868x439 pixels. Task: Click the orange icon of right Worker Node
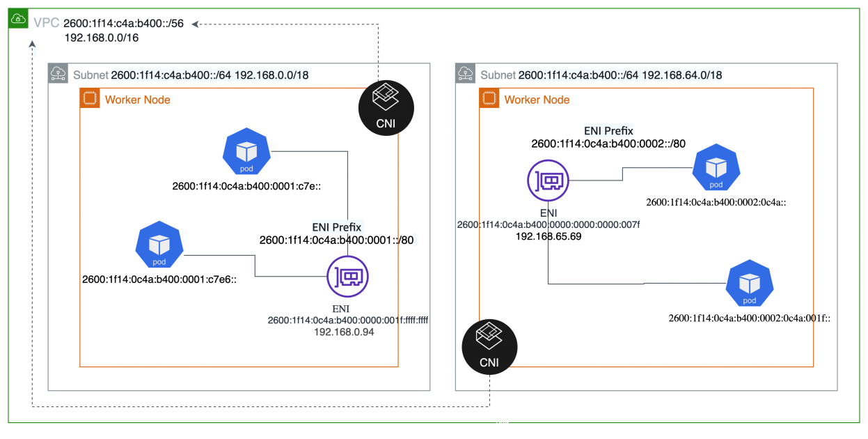[x=489, y=98]
